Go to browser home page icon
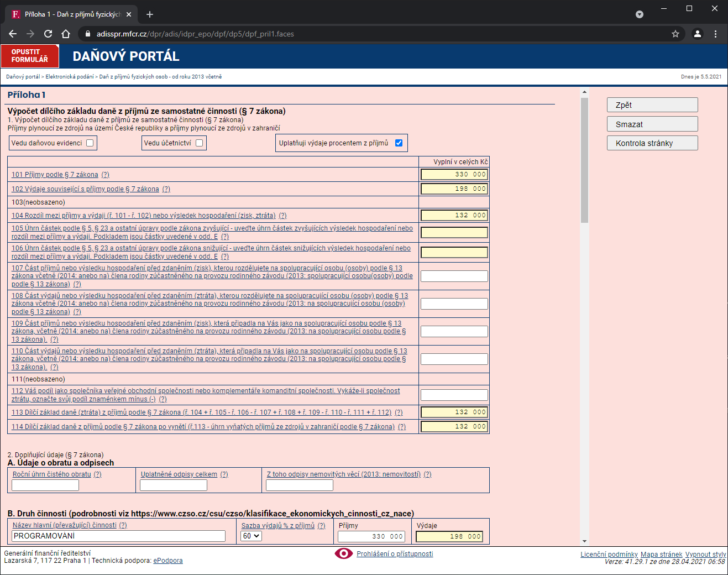Image resolution: width=728 pixels, height=575 pixels. pos(66,34)
